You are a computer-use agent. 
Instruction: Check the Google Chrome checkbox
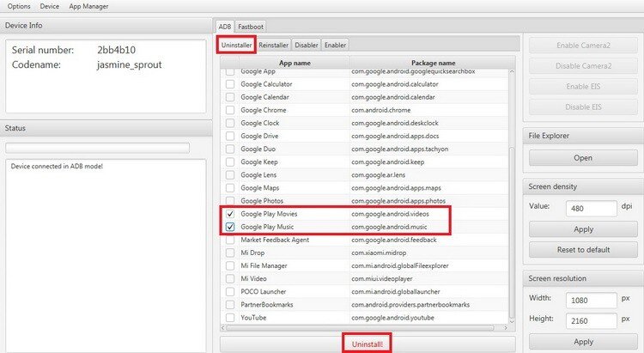coord(230,110)
